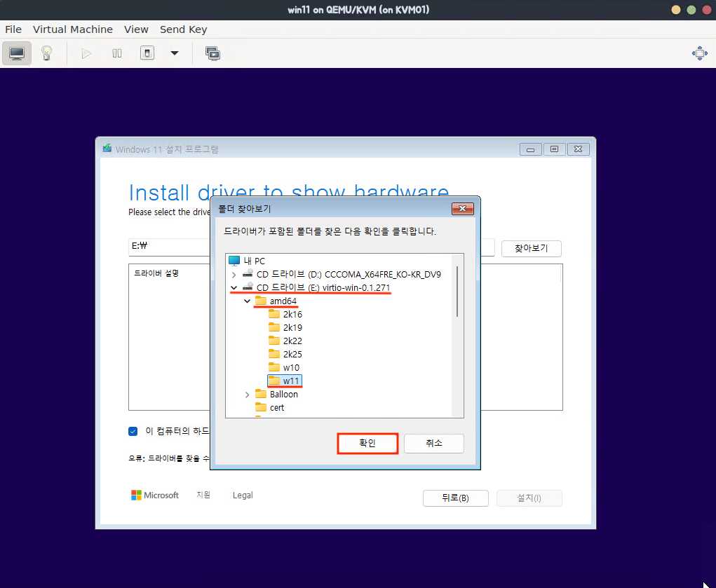
Task: Expand the Balloon folder
Action: pyautogui.click(x=247, y=395)
